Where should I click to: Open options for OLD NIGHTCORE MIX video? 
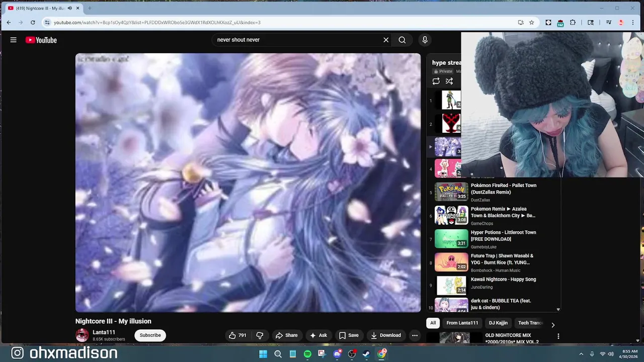[558, 336]
